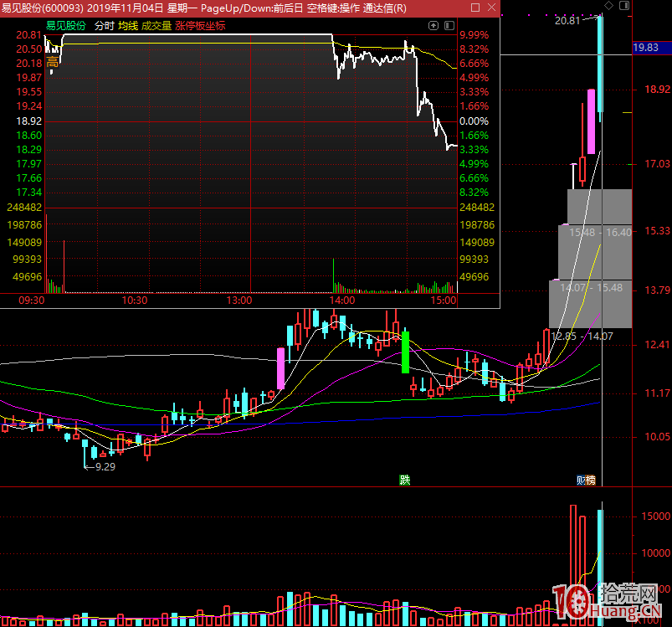Click the 17.03 price on the main right axis
The width and height of the screenshot is (672, 627).
click(657, 164)
